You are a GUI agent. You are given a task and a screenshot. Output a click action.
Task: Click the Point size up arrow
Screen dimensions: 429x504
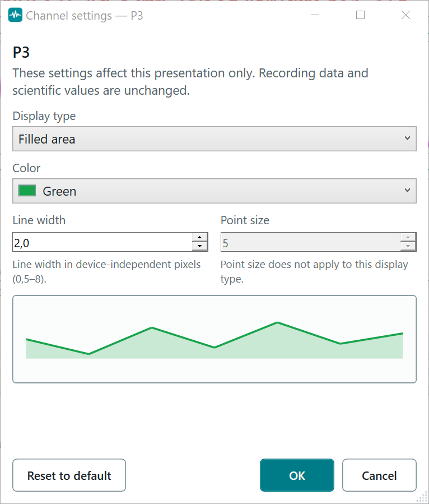tap(408, 237)
